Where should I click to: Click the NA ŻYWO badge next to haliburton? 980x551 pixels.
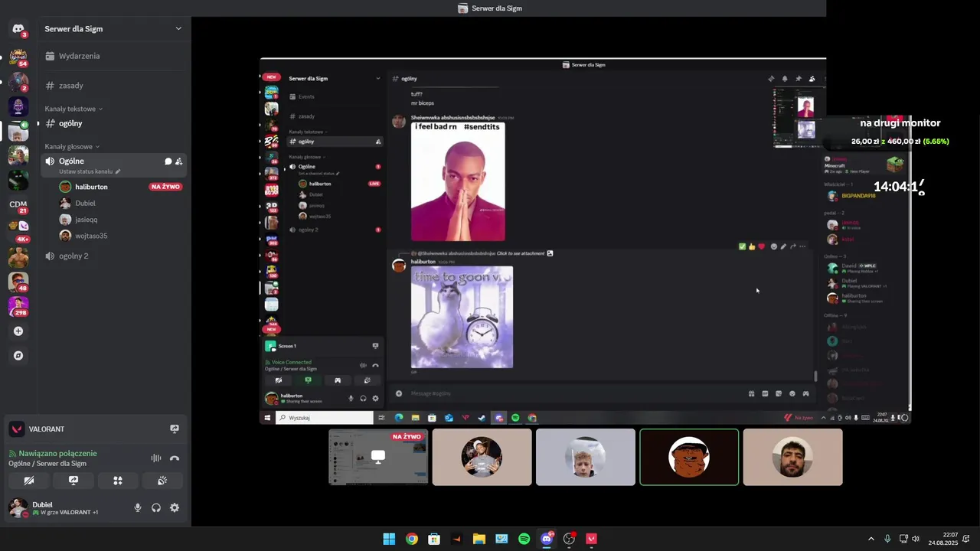click(x=165, y=187)
